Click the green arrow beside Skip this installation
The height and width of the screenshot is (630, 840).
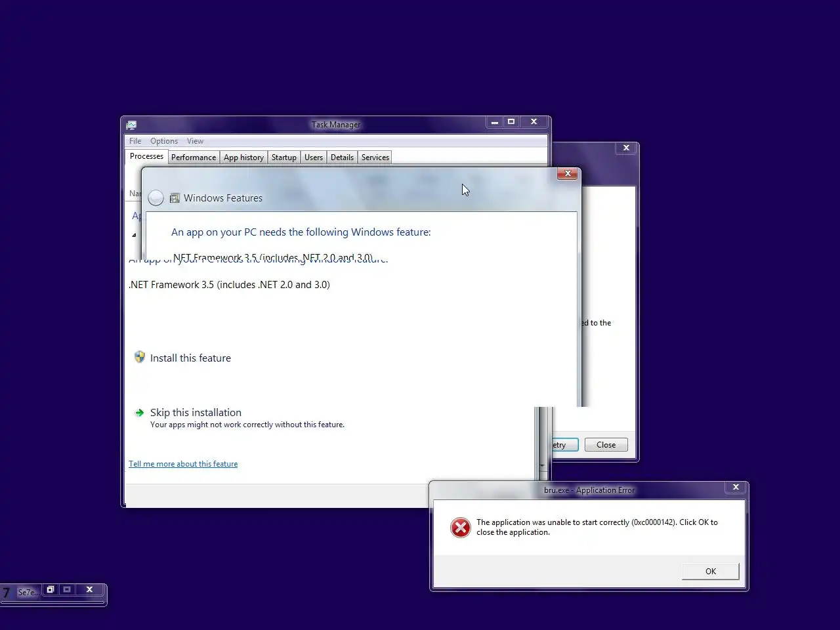point(139,413)
